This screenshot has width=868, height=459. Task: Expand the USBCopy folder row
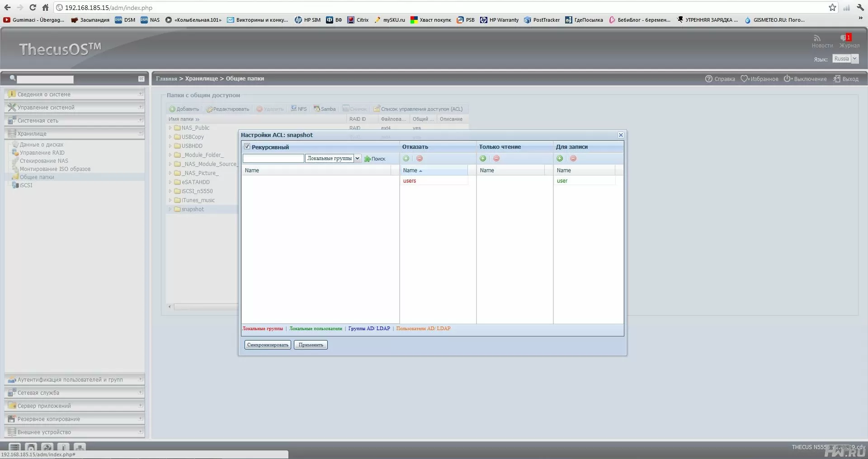pos(170,137)
